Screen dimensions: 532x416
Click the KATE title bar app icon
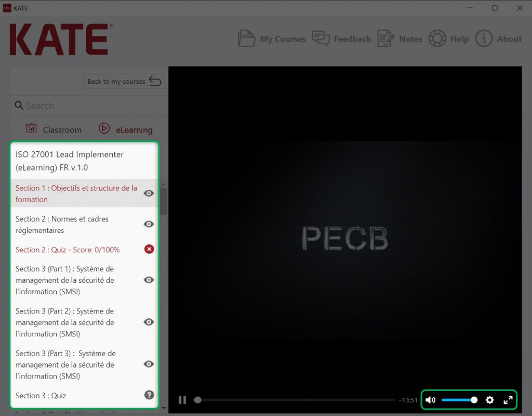(x=7, y=8)
